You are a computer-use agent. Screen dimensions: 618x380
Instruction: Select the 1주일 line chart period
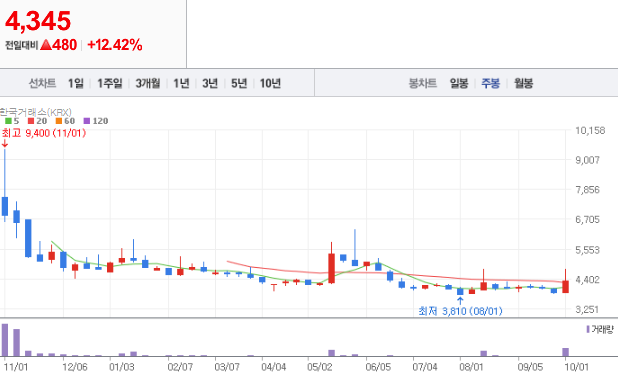point(110,83)
